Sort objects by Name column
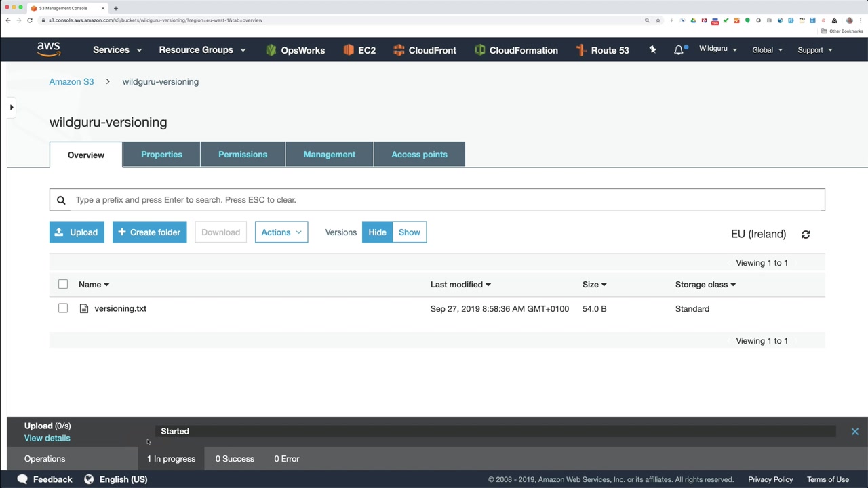The height and width of the screenshot is (488, 868). coord(94,285)
